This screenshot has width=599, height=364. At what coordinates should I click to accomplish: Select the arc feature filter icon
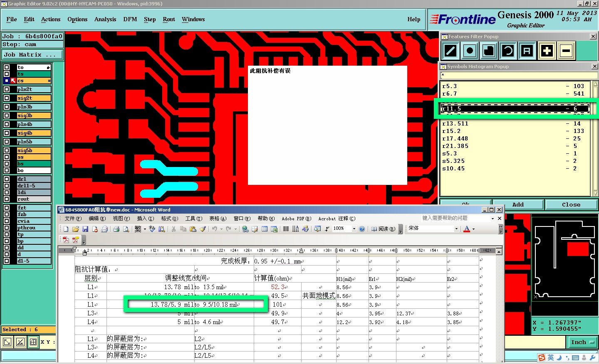click(508, 51)
